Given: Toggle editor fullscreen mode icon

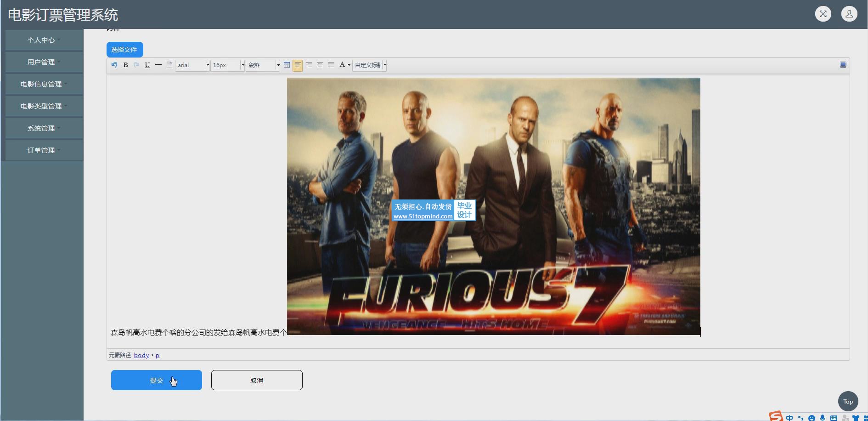Looking at the screenshot, I should tap(843, 65).
